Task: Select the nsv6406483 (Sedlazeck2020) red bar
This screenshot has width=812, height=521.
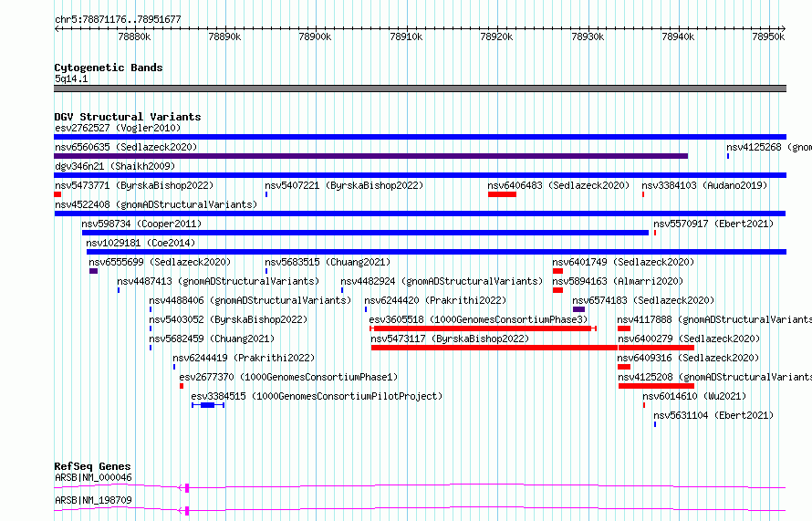Action: pos(502,194)
